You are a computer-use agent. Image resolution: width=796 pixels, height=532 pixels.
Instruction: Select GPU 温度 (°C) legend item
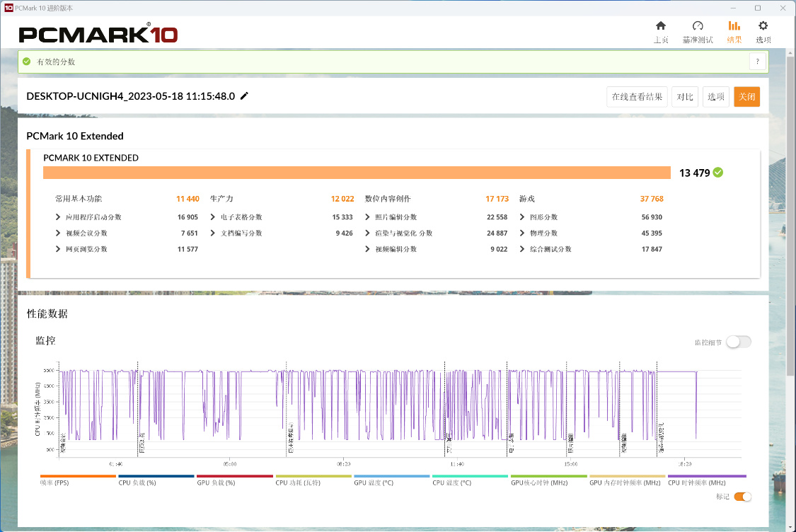392,480
